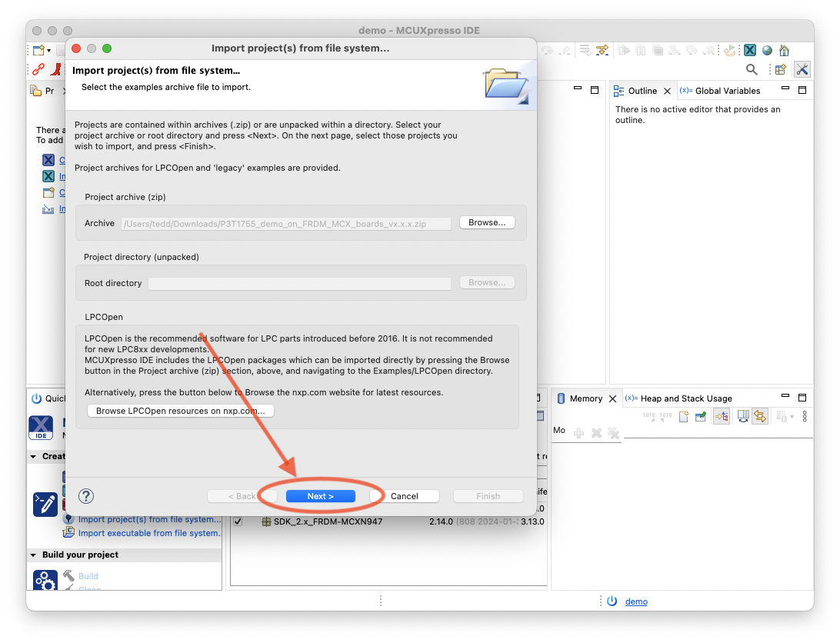Click the Open Perspective icon
This screenshot has height=643, width=840.
point(781,69)
